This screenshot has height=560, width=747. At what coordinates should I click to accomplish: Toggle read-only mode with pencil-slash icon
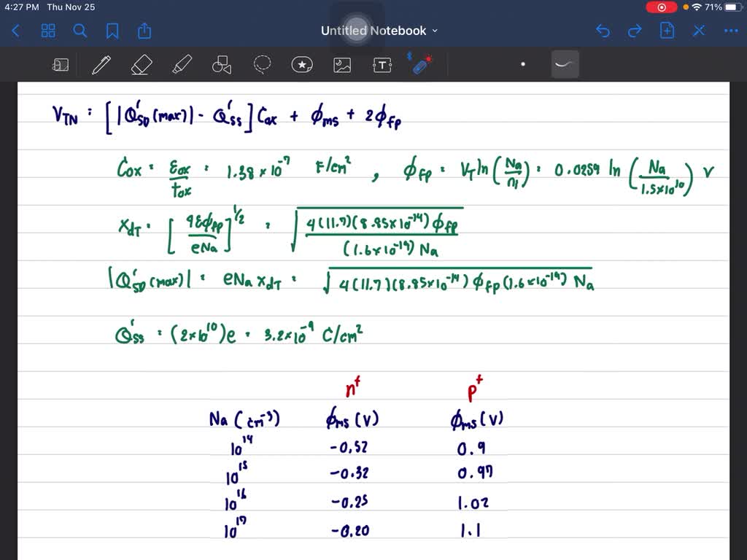pos(699,31)
